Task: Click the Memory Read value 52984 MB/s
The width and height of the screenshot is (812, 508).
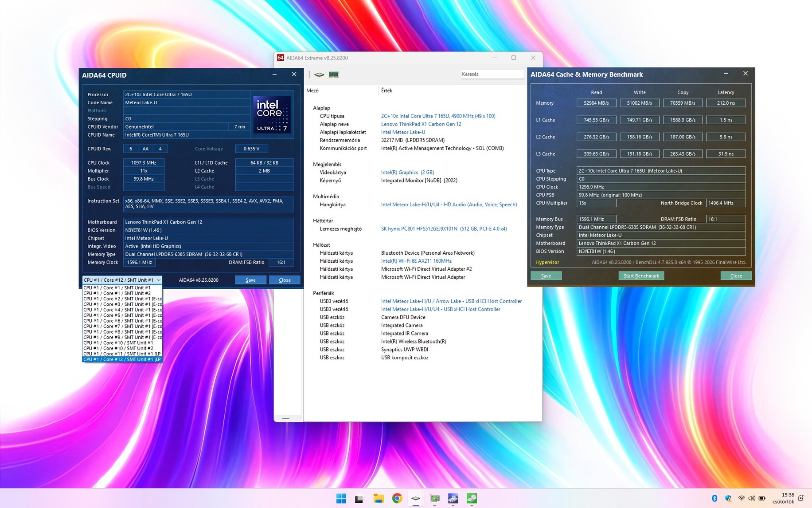Action: pos(596,103)
